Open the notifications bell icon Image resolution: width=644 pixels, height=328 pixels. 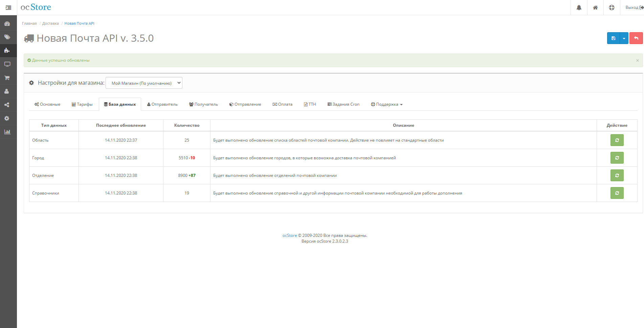click(x=579, y=7)
